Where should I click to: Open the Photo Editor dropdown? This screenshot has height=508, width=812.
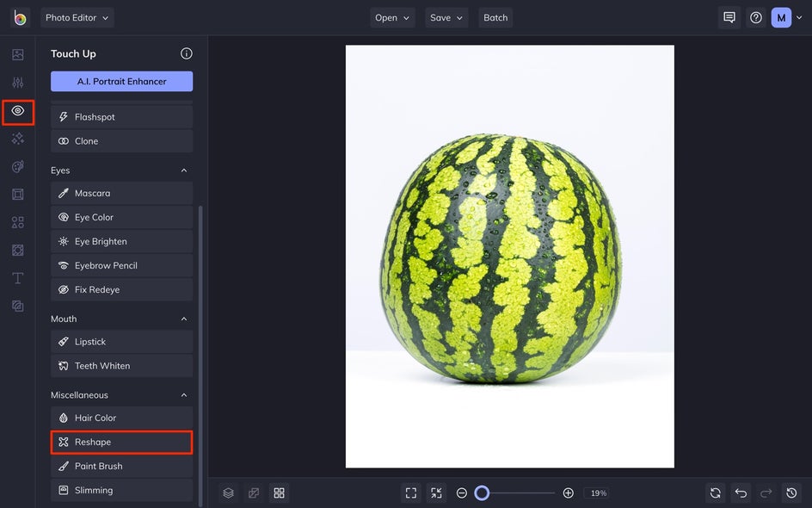[77, 17]
